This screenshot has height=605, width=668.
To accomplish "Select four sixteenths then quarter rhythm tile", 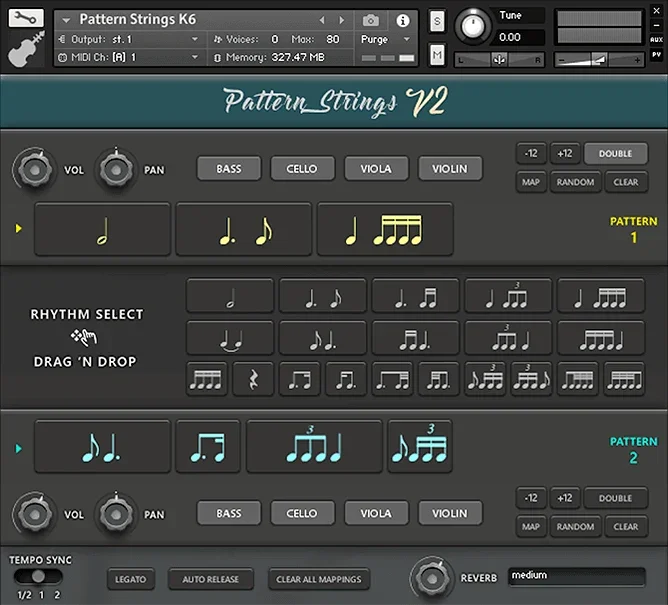I will click(601, 338).
